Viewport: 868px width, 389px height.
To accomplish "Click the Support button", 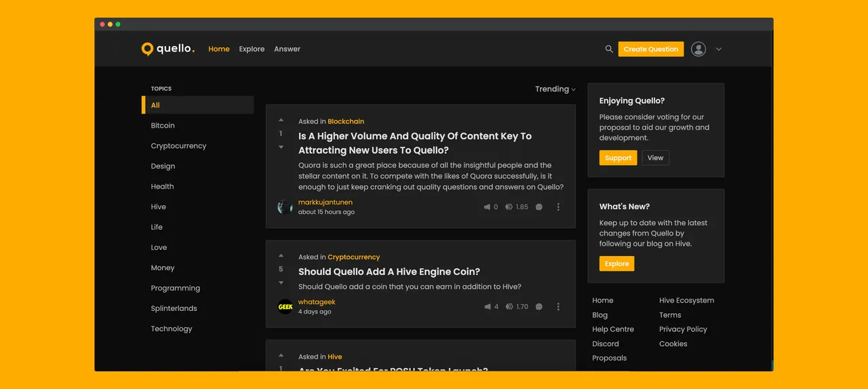I will point(618,158).
